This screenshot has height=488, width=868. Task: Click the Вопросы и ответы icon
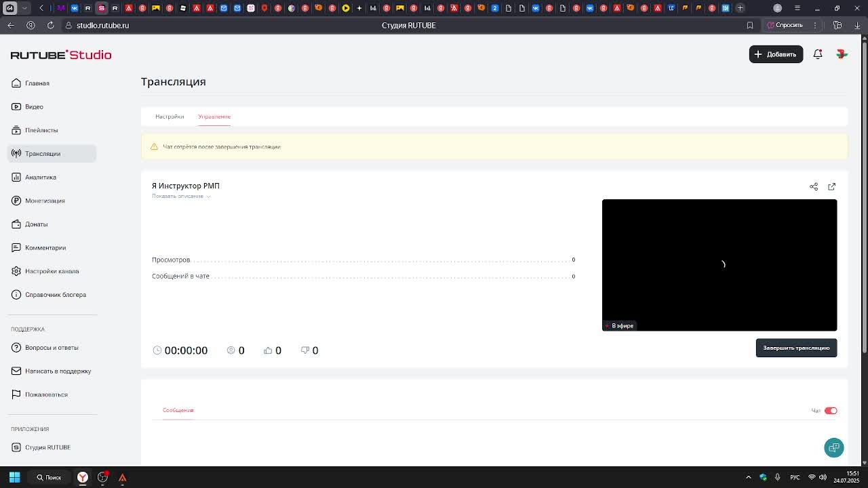(x=16, y=348)
